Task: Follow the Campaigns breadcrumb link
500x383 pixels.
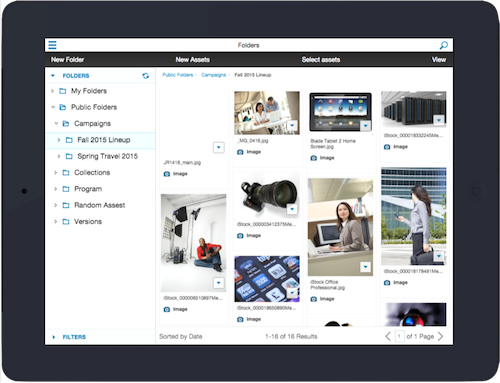Action: coord(214,75)
